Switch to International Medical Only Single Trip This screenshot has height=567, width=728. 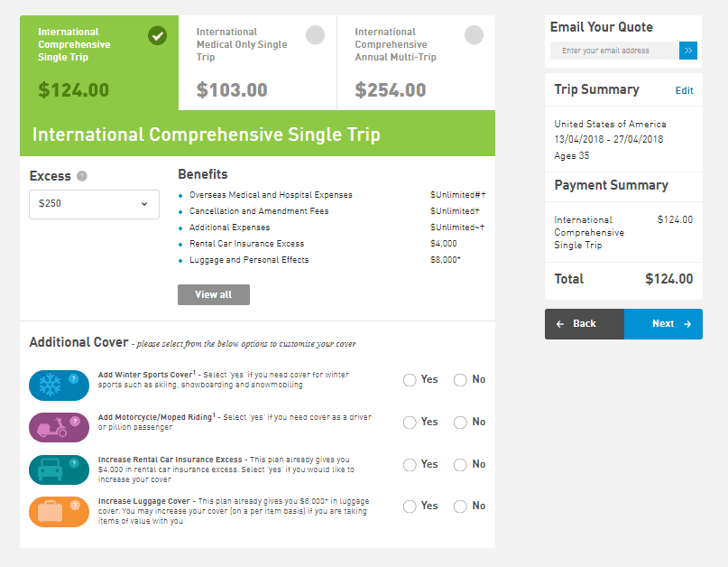[x=257, y=62]
